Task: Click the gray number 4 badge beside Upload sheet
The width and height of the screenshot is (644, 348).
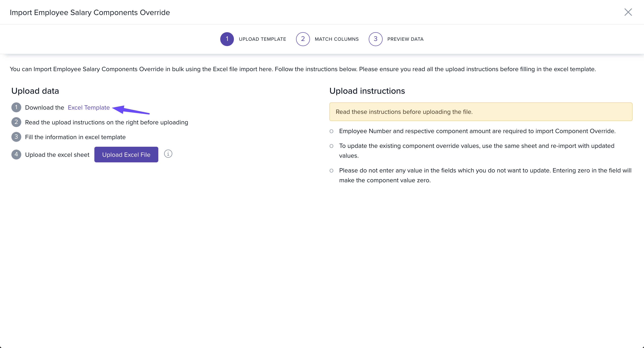Action: 16,155
